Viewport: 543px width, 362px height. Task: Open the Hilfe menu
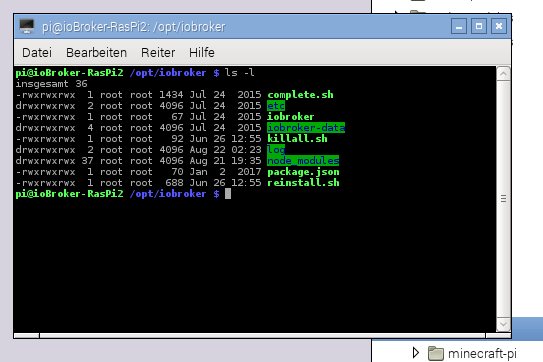coord(202,53)
